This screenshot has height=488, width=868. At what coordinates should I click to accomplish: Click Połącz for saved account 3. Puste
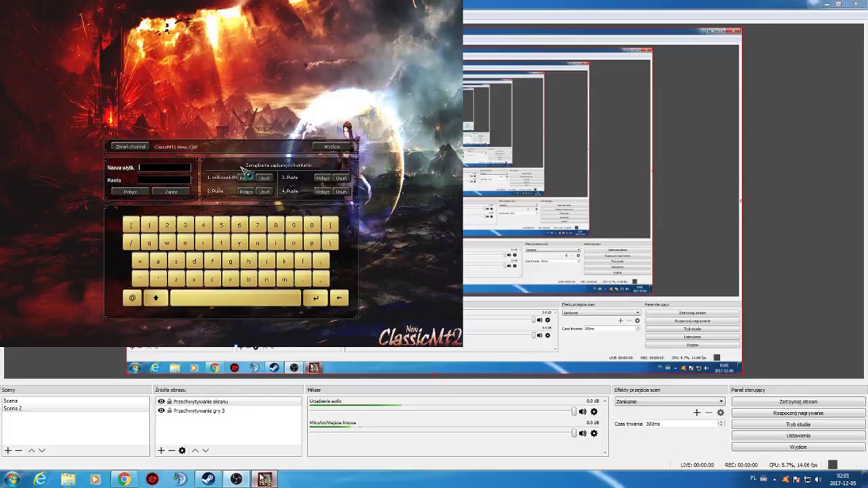[322, 178]
